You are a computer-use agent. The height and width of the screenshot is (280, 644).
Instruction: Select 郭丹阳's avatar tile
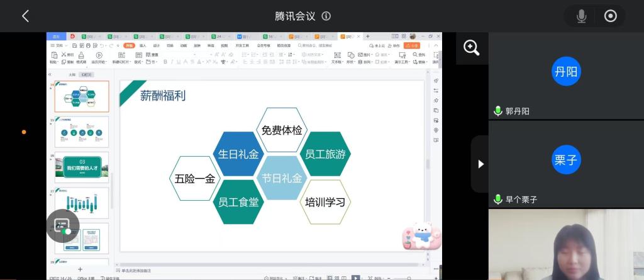click(x=566, y=72)
